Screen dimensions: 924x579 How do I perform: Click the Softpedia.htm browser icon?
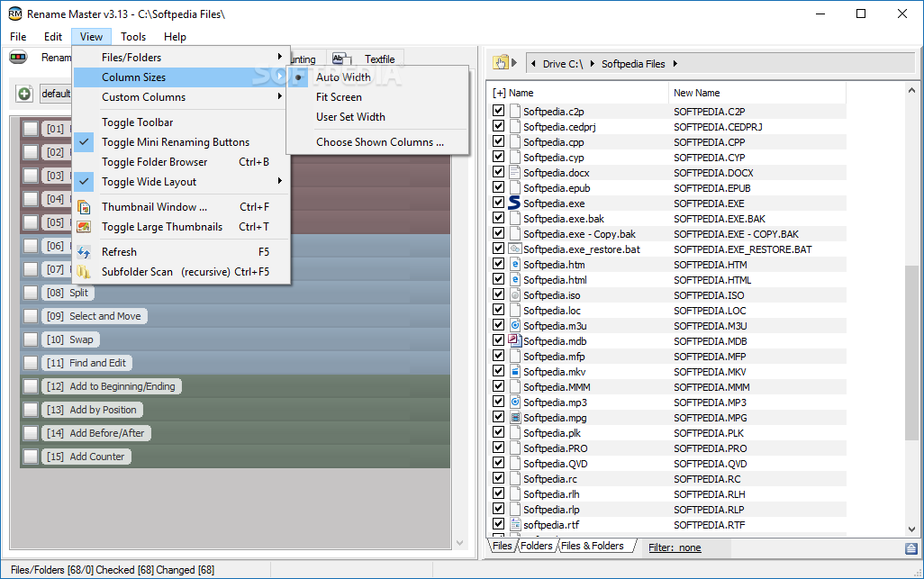click(x=514, y=265)
